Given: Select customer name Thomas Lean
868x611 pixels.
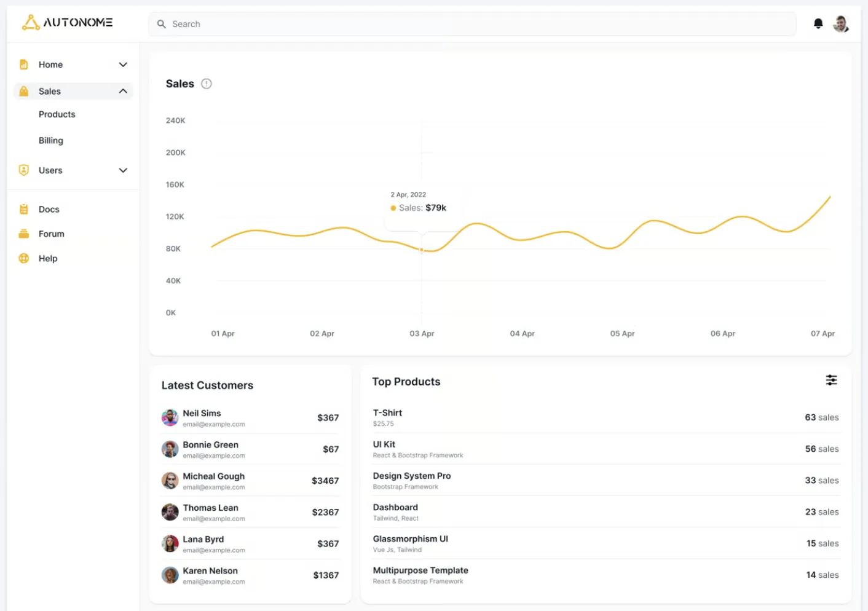Looking at the screenshot, I should (x=210, y=508).
